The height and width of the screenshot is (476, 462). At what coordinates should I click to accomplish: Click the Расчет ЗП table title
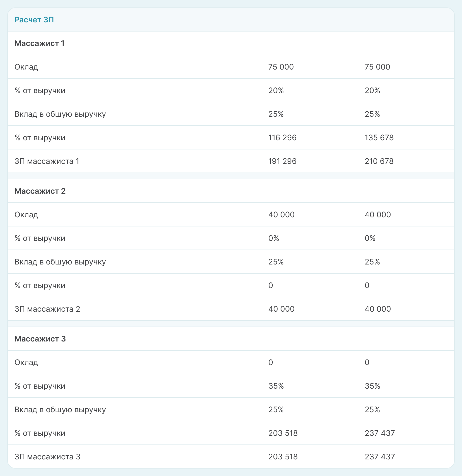(34, 20)
